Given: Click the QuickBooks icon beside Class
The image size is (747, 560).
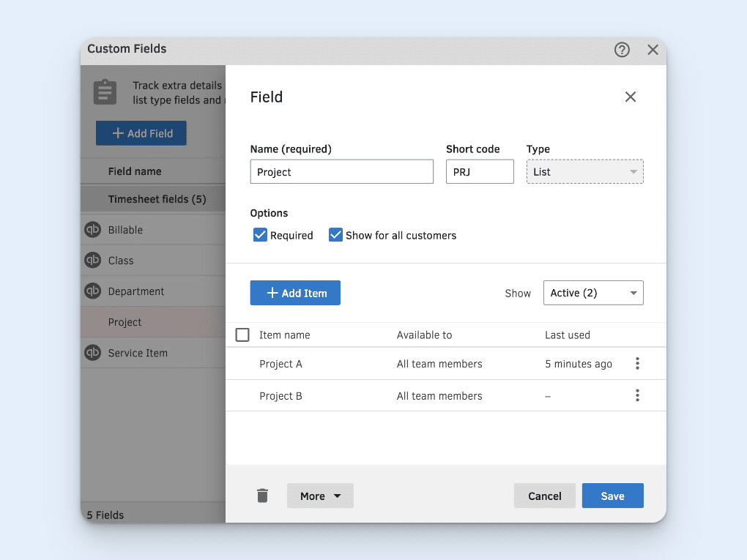Looking at the screenshot, I should [93, 260].
